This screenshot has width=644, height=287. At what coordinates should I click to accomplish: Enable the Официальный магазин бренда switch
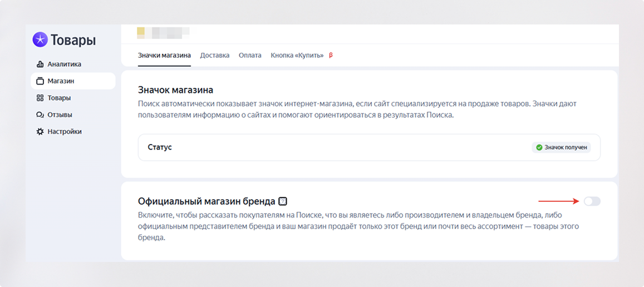592,201
